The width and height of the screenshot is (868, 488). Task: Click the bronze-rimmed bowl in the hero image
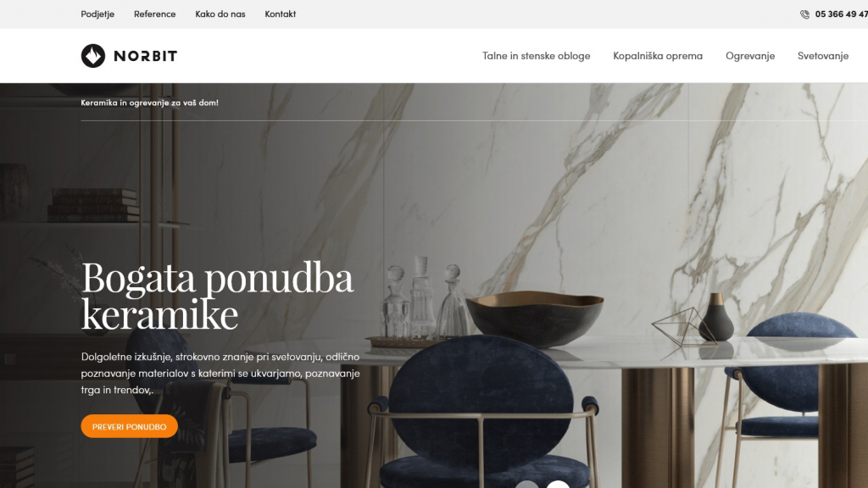[535, 318]
